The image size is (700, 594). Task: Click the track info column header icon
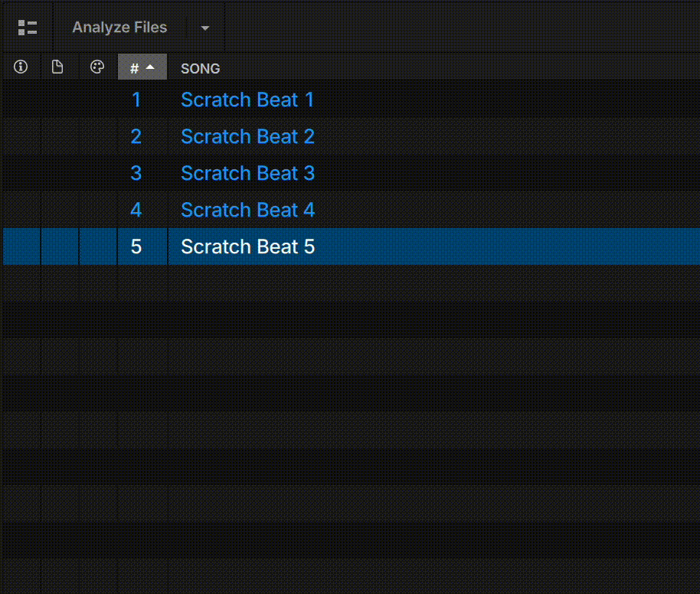point(20,67)
